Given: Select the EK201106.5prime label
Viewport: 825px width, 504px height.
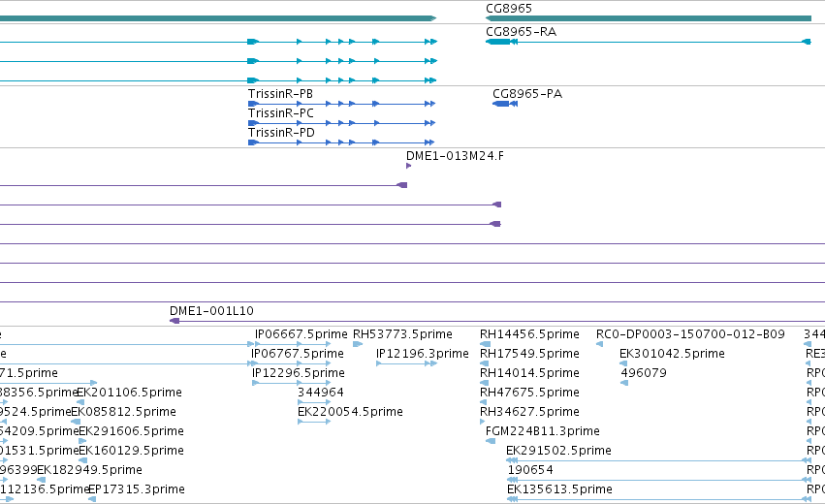Looking at the screenshot, I should coord(130,393).
